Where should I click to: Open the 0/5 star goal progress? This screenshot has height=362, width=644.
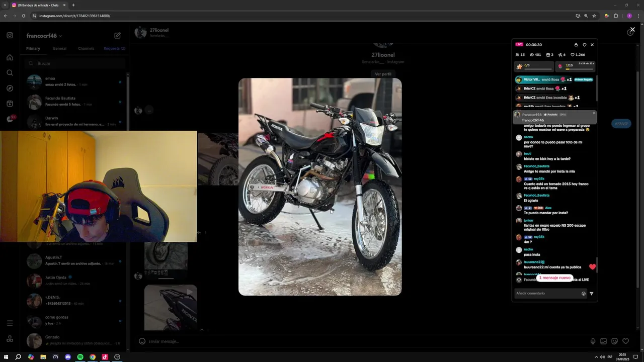point(534,66)
